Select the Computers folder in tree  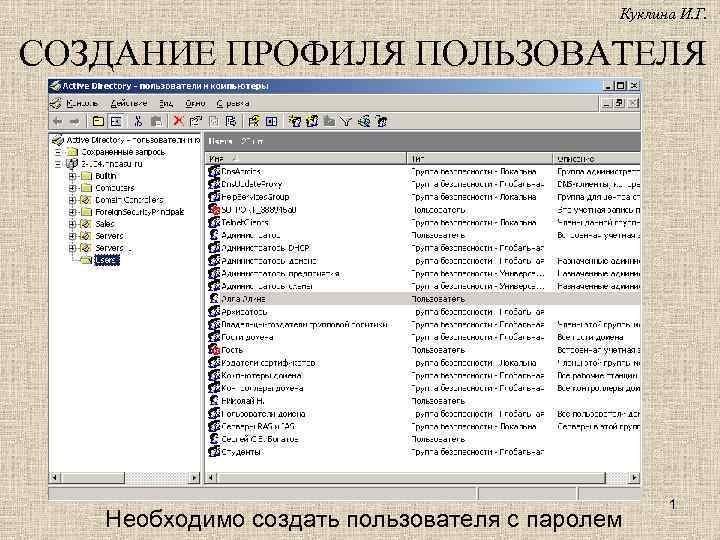(115, 188)
